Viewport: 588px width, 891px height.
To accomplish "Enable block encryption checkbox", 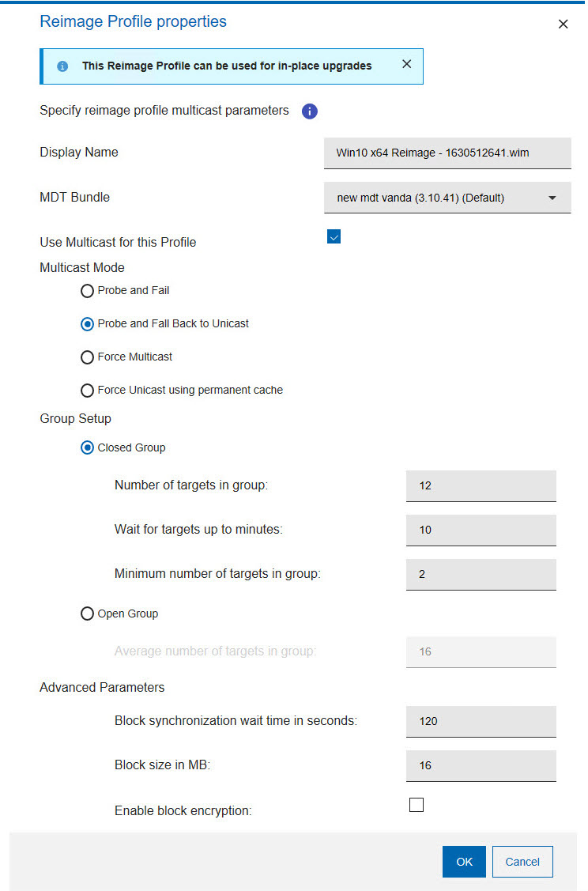I will coord(416,805).
